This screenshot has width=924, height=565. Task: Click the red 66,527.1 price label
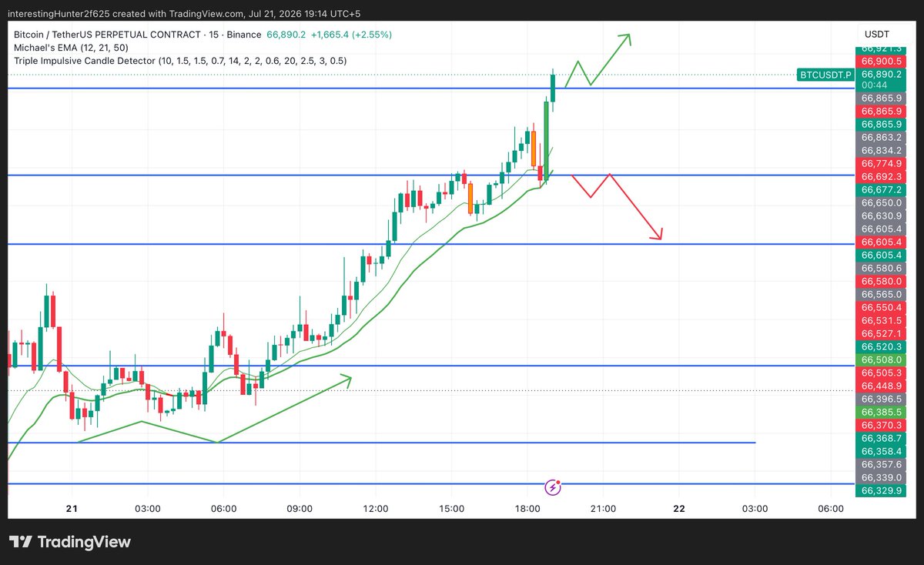tap(882, 333)
